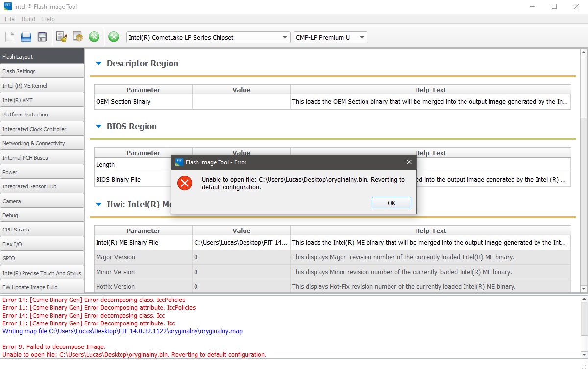Screen dimensions: 588x369
Task: Click the Save floppy disk icon
Action: [x=42, y=37]
